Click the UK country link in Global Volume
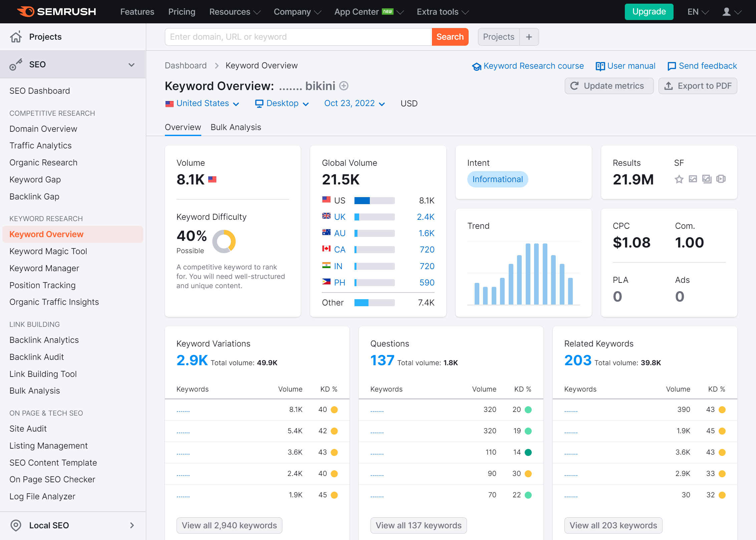756x540 pixels. click(x=340, y=217)
